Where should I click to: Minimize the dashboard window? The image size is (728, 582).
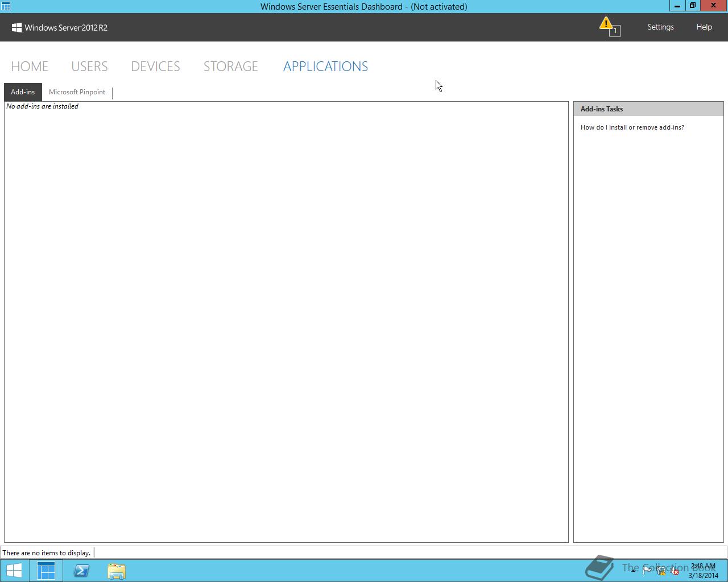[x=677, y=6]
